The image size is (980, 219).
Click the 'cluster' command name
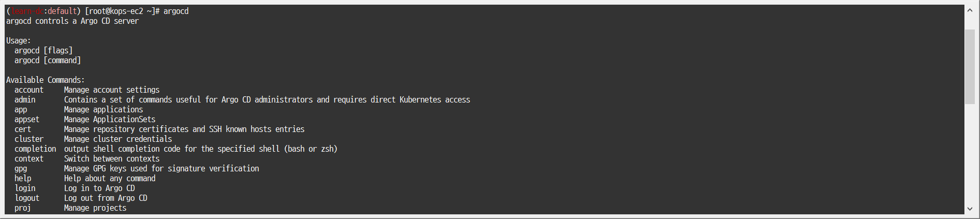click(29, 139)
